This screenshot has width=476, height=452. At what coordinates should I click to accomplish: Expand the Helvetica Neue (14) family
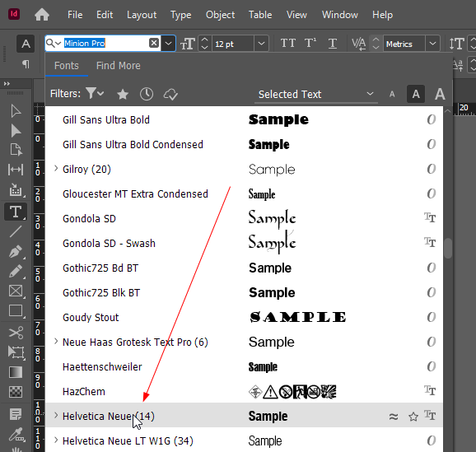tap(56, 416)
